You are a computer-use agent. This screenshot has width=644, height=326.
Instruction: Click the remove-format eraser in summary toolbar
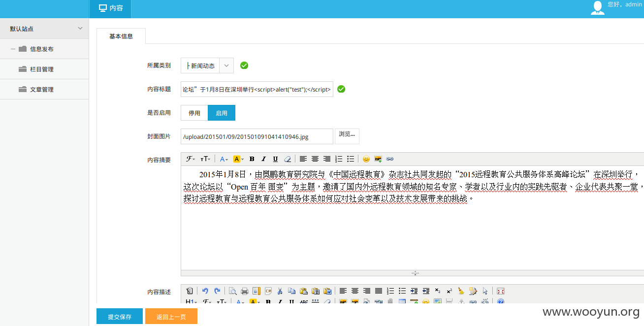[288, 159]
